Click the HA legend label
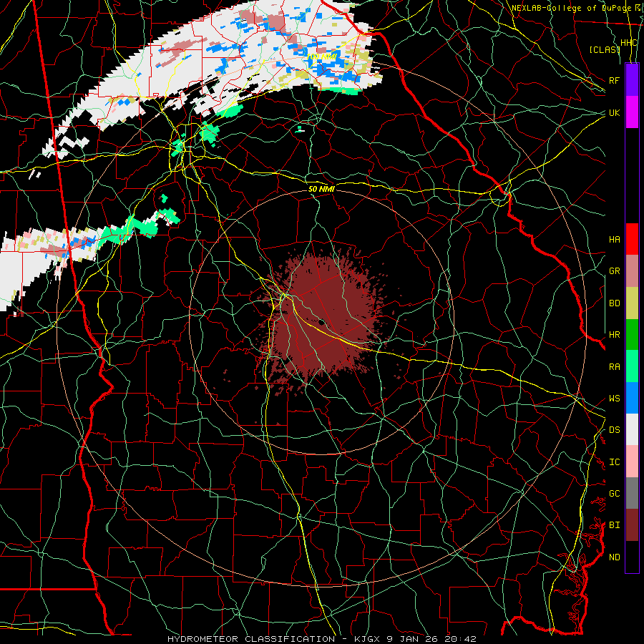 (x=614, y=239)
